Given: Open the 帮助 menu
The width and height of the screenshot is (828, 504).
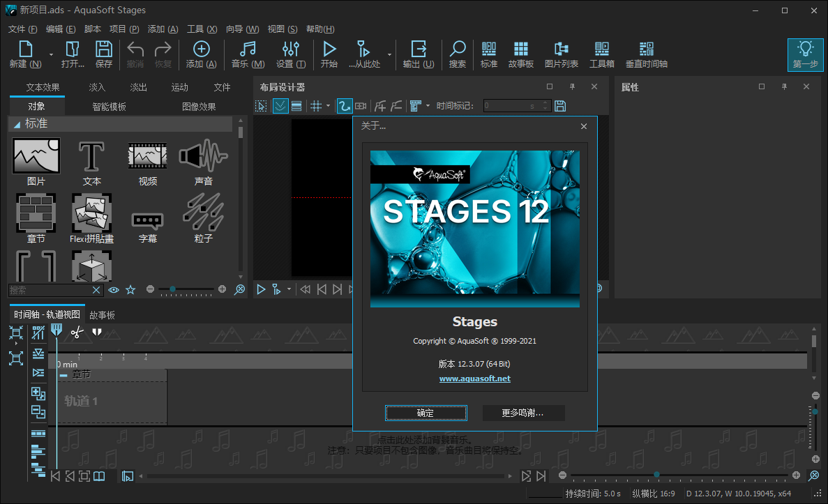Looking at the screenshot, I should 320,29.
